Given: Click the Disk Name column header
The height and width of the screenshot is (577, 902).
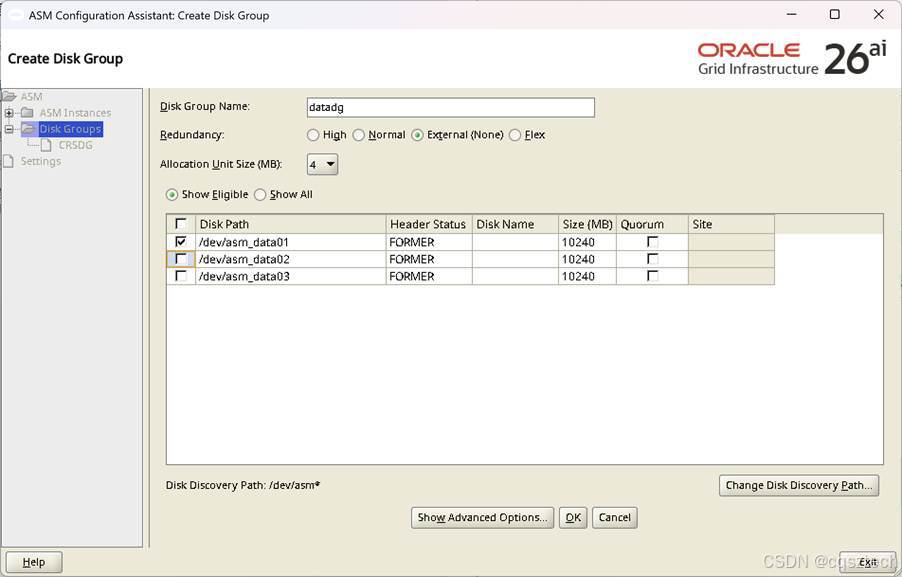Looking at the screenshot, I should click(515, 224).
